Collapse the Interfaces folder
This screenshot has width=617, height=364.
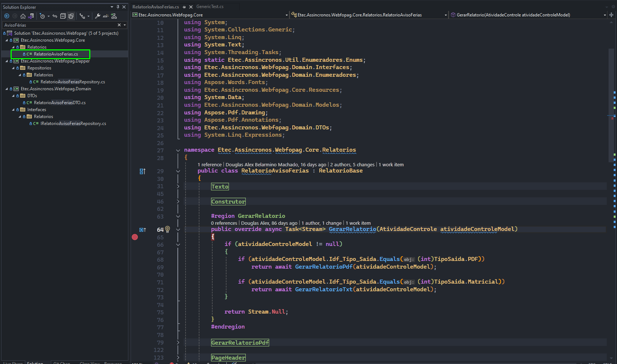pyautogui.click(x=13, y=110)
